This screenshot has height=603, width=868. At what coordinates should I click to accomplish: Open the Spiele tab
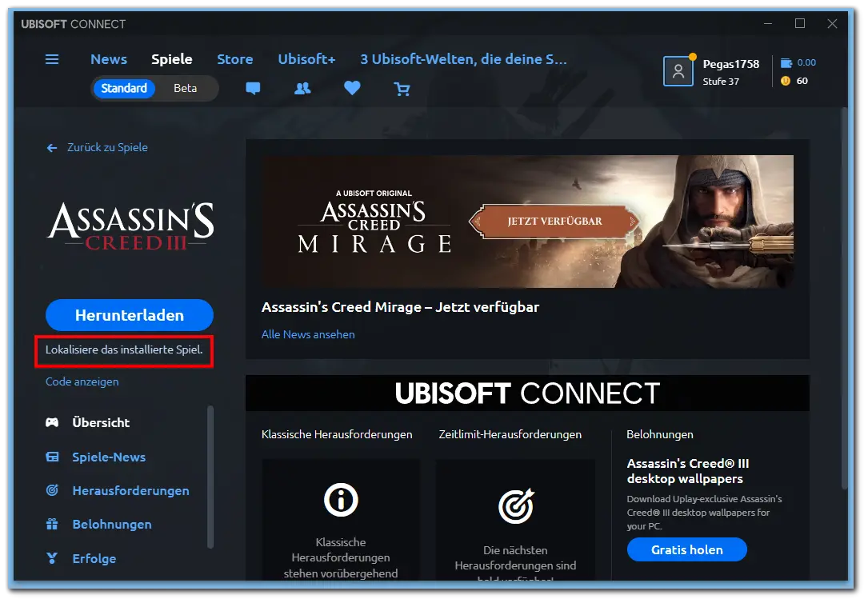[x=172, y=59]
